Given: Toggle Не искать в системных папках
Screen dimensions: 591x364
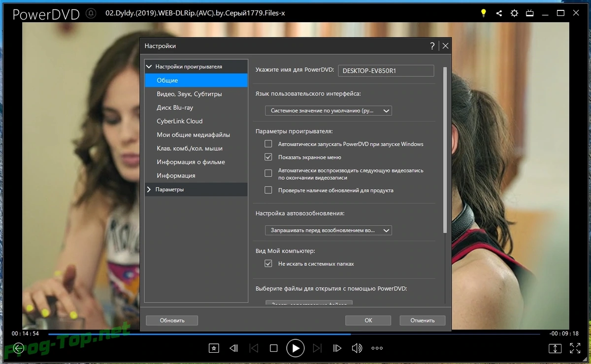Looking at the screenshot, I should 268,264.
